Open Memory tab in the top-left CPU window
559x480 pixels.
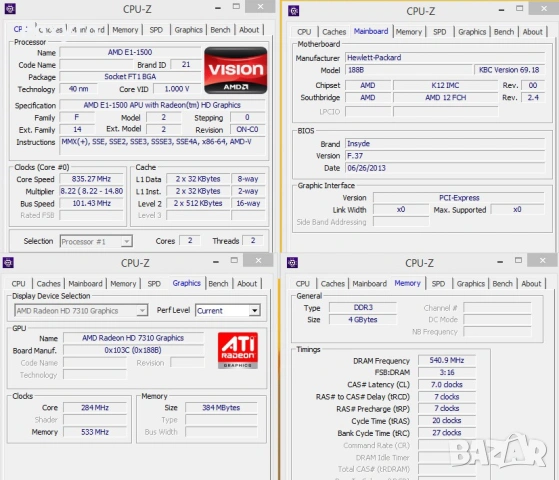pyautogui.click(x=125, y=30)
